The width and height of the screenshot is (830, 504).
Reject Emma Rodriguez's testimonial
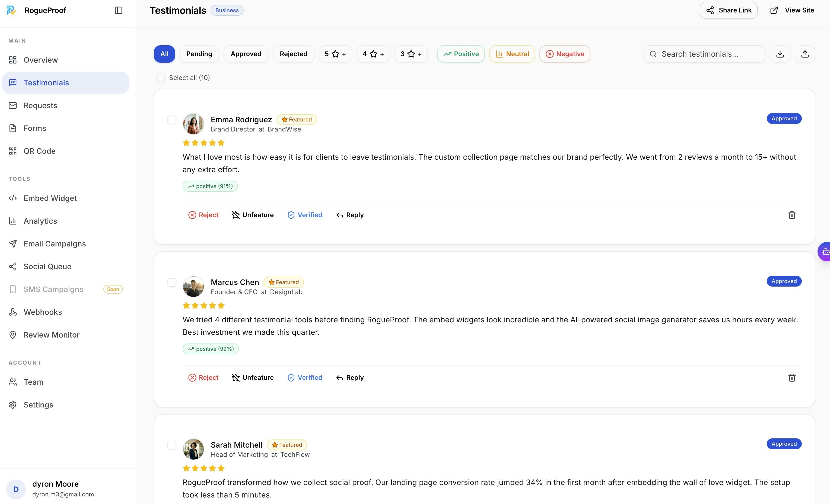click(203, 215)
